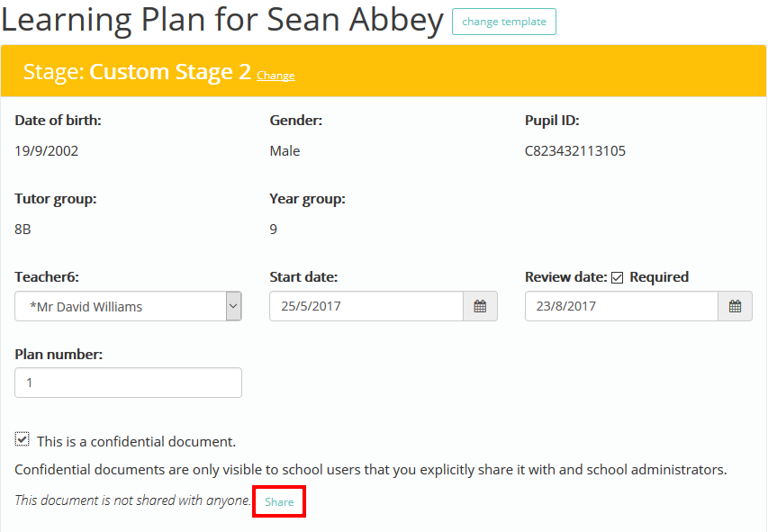Image resolution: width=768 pixels, height=532 pixels.
Task: Click the 'This is a confidential document' label
Action: click(136, 441)
